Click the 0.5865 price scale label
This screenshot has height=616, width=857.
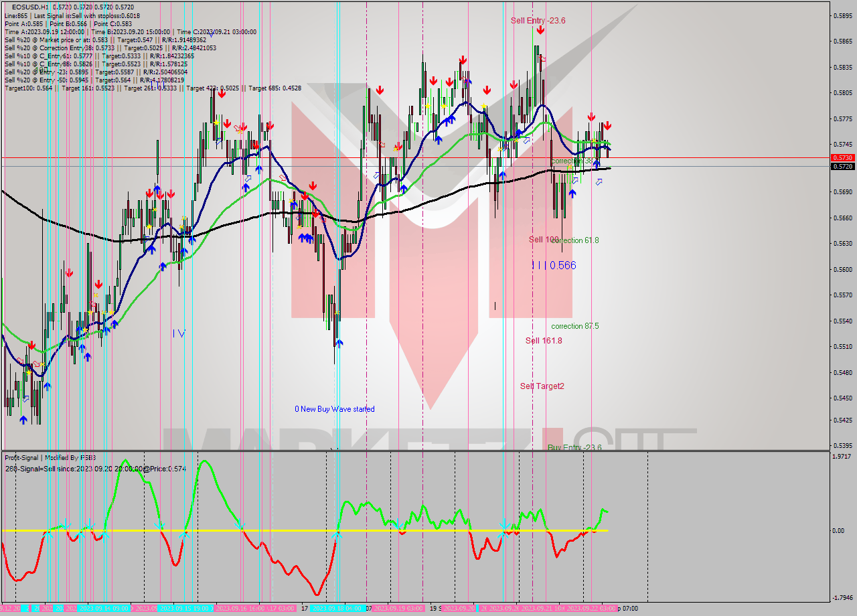click(x=842, y=41)
